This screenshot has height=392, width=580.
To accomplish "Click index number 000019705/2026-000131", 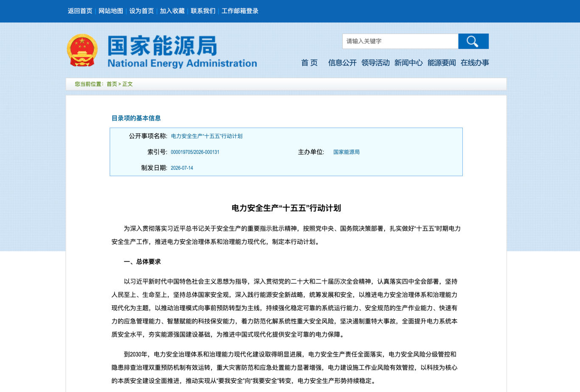I will click(195, 152).
